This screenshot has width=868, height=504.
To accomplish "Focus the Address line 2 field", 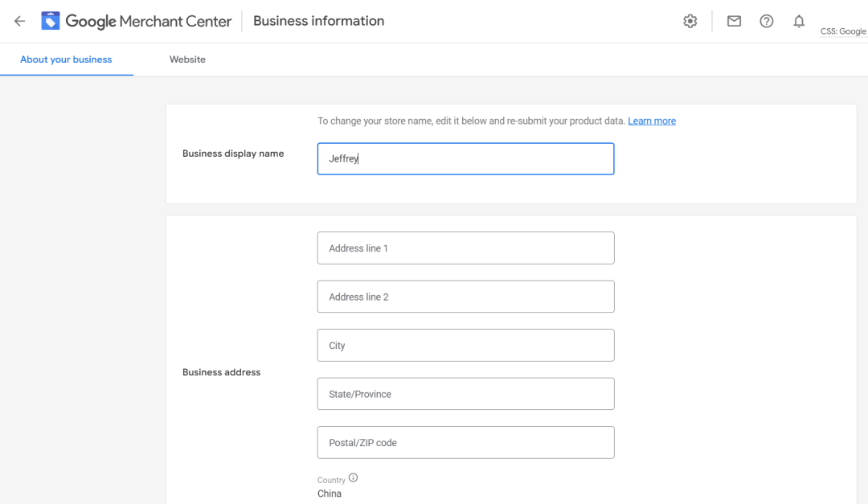I will (x=465, y=297).
